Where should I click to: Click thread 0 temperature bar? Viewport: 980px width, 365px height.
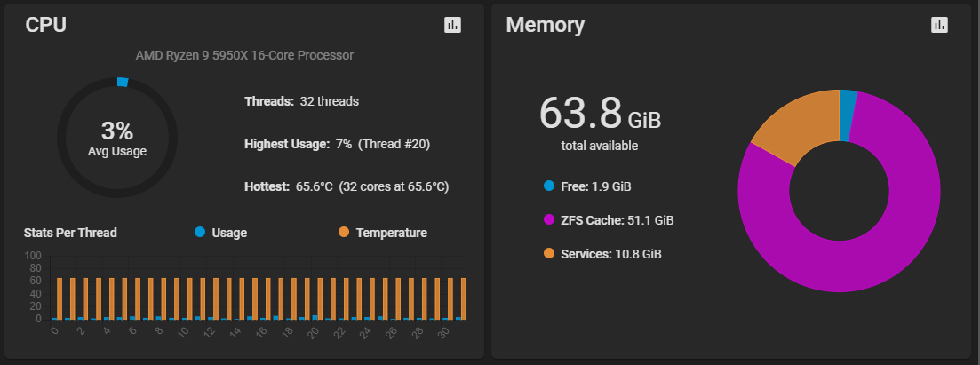[60, 298]
